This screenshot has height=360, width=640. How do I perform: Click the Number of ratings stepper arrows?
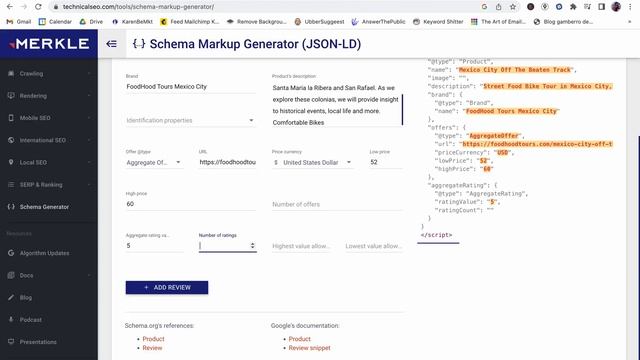tap(252, 245)
